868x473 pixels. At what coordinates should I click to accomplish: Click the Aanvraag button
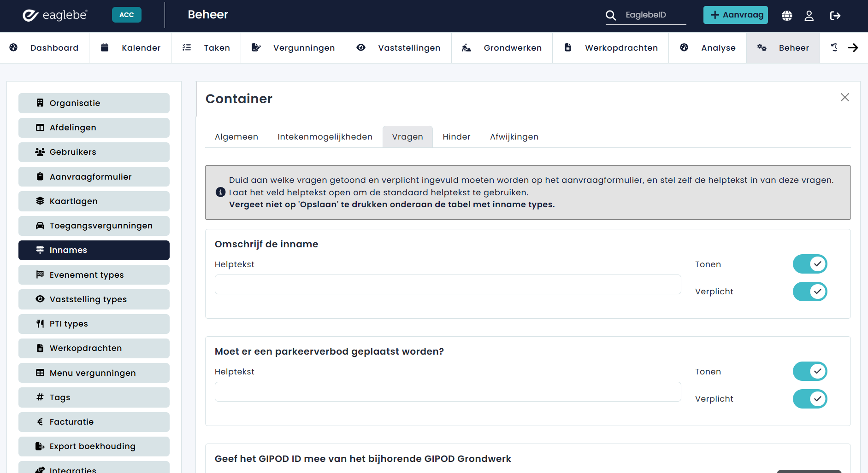click(x=736, y=15)
